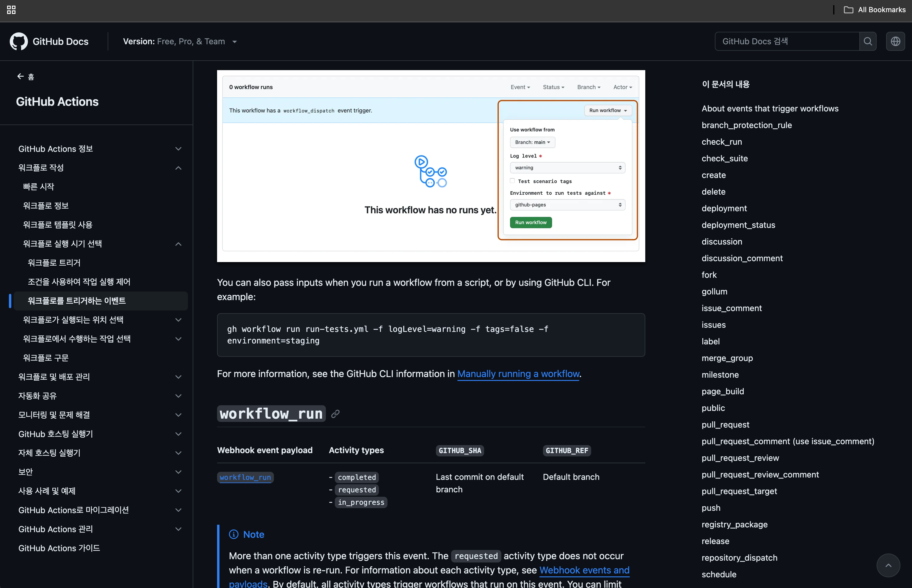Jump to schedule section
The width and height of the screenshot is (912, 588).
[719, 575]
